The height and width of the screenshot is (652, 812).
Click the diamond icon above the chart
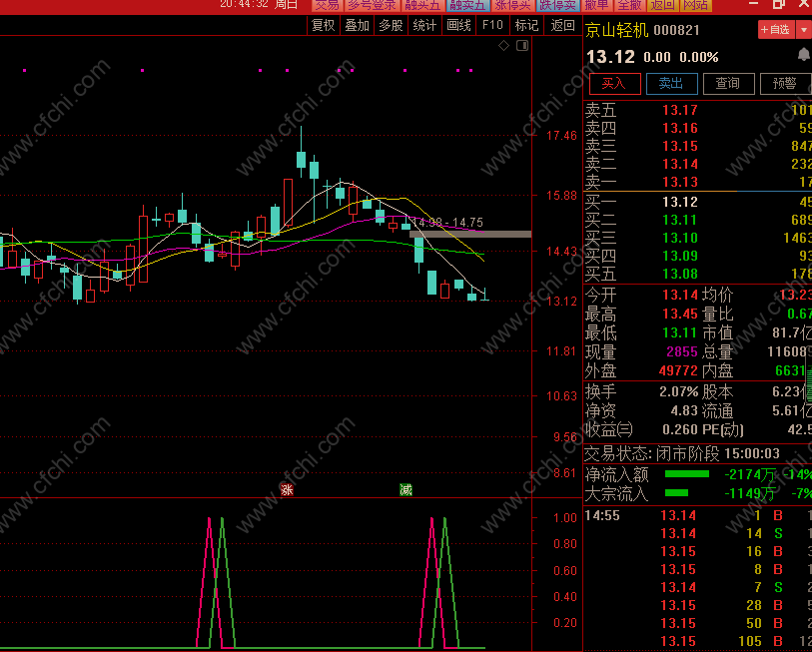coord(503,46)
